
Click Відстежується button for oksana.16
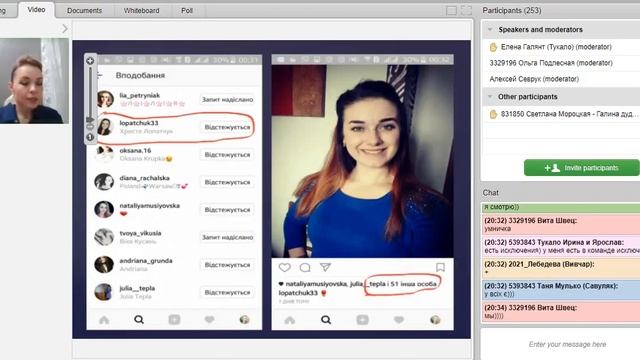227,155
